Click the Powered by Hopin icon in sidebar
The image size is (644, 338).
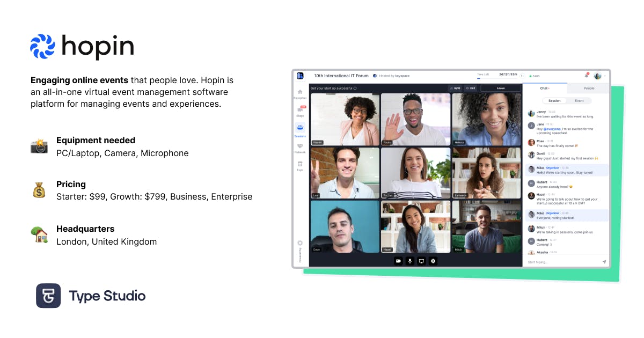300,243
